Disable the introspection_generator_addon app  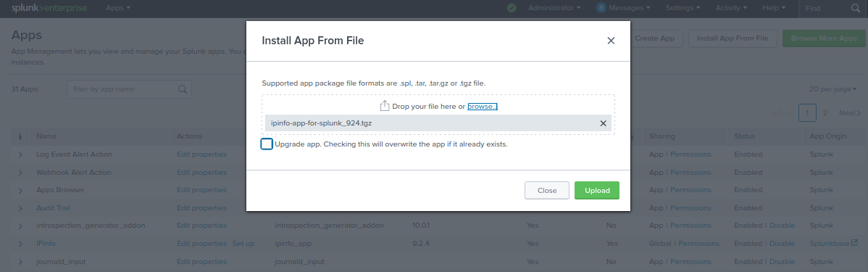[782, 226]
